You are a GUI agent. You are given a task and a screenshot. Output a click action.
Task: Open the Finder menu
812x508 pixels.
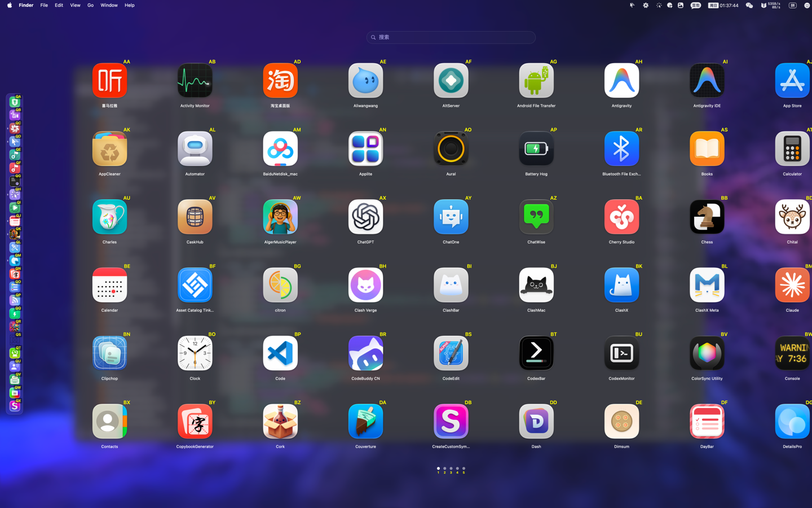[x=26, y=5]
